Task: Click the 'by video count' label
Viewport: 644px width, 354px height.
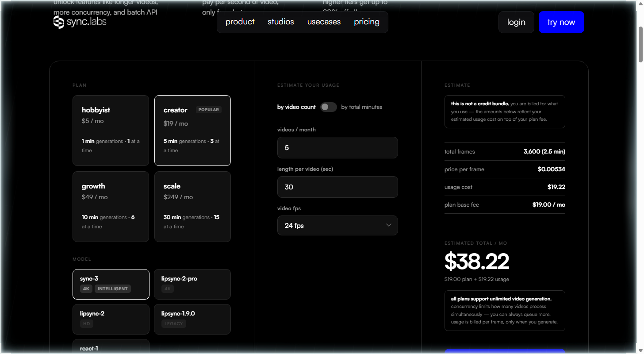Action: pos(296,107)
